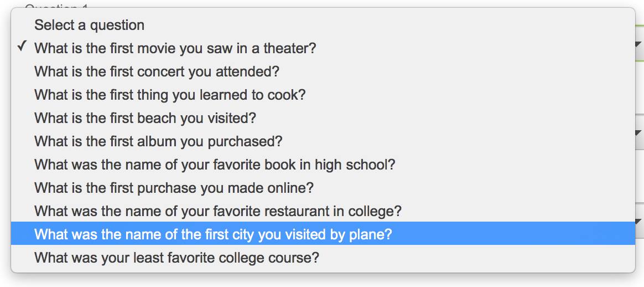This screenshot has width=644, height=287.
Task: Open the dropdown arrow beside the album question row
Action: click(x=640, y=133)
